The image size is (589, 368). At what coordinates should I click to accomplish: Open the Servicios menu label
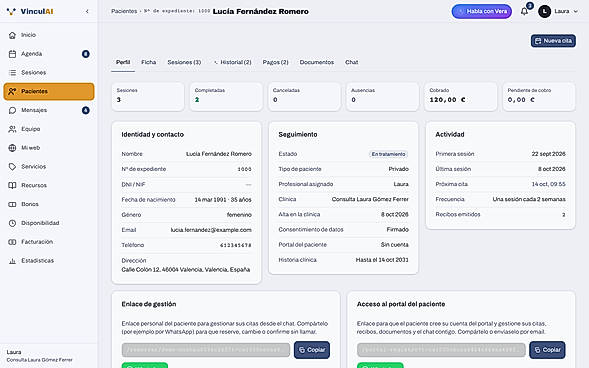pyautogui.click(x=33, y=166)
